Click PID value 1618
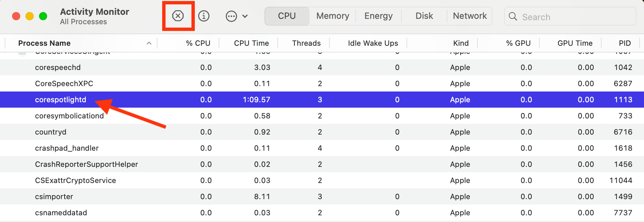Image resolution: width=644 pixels, height=222 pixels. click(x=623, y=148)
